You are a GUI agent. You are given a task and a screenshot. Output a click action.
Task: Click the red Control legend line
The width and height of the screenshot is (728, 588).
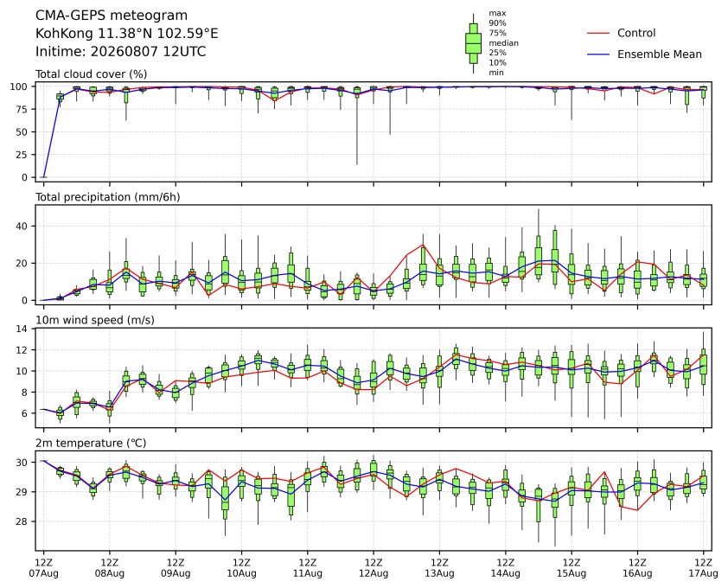pos(598,33)
